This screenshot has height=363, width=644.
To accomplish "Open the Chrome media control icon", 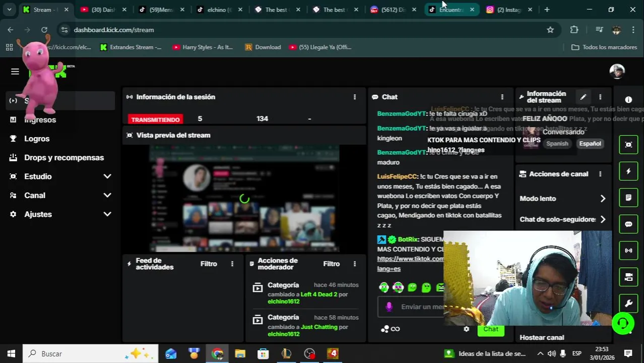I will tap(599, 30).
